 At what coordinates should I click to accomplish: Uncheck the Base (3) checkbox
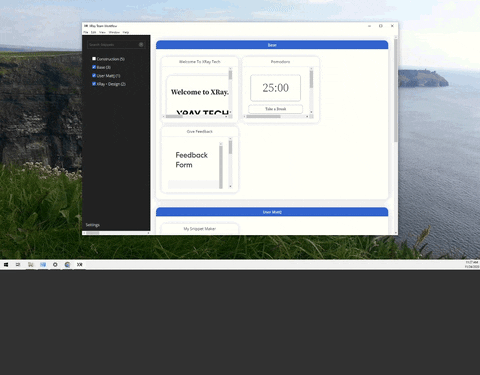[x=94, y=67]
